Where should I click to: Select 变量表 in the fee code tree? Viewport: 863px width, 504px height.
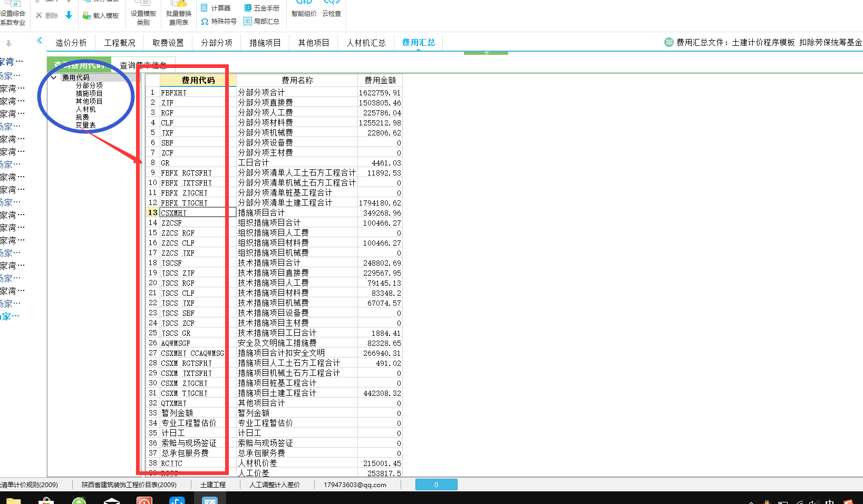click(x=85, y=125)
